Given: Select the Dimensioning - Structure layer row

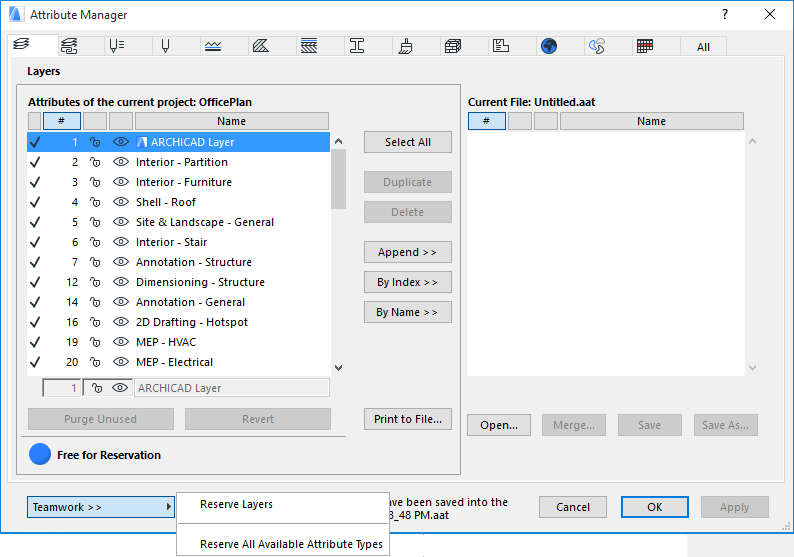Looking at the screenshot, I should coord(178,282).
